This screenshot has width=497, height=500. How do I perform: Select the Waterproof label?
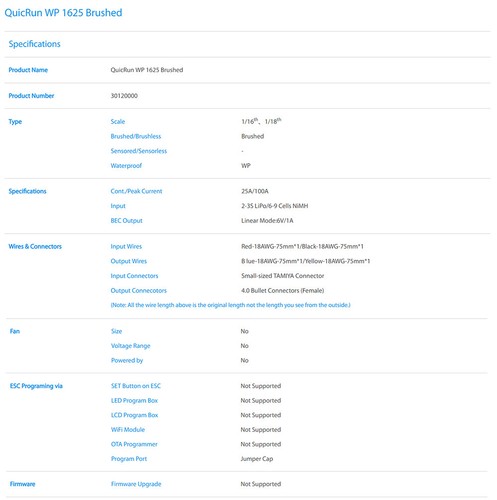(x=126, y=166)
